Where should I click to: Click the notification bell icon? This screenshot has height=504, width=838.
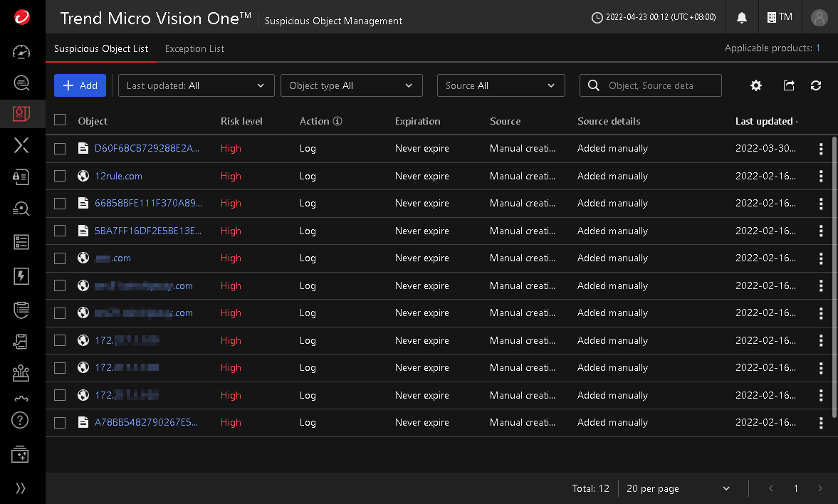click(742, 17)
